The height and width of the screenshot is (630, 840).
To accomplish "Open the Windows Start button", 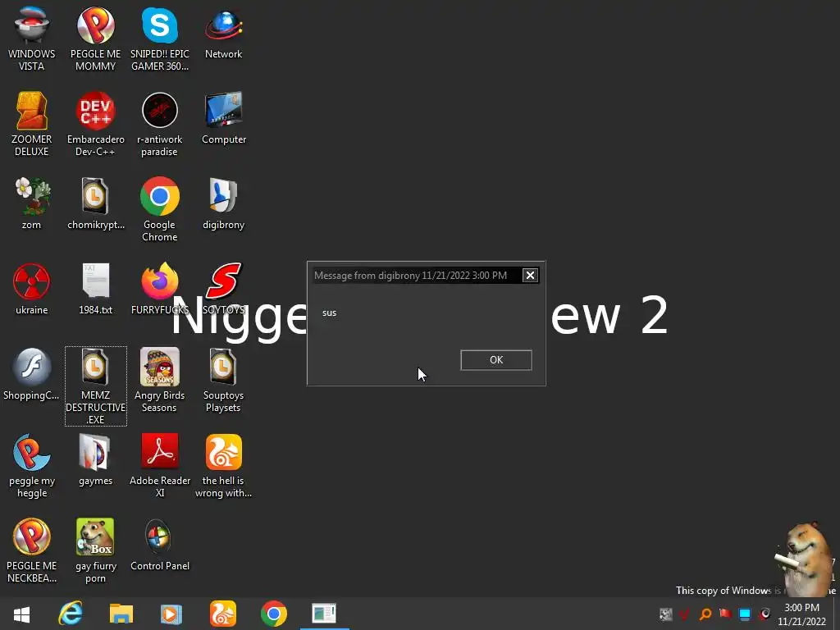I will tap(21, 614).
